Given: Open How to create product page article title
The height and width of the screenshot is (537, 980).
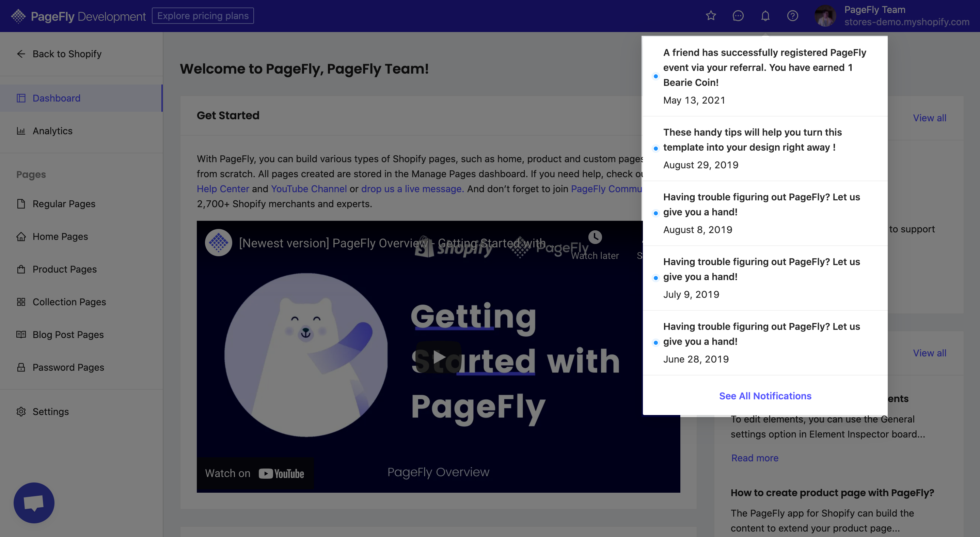Looking at the screenshot, I should tap(833, 492).
